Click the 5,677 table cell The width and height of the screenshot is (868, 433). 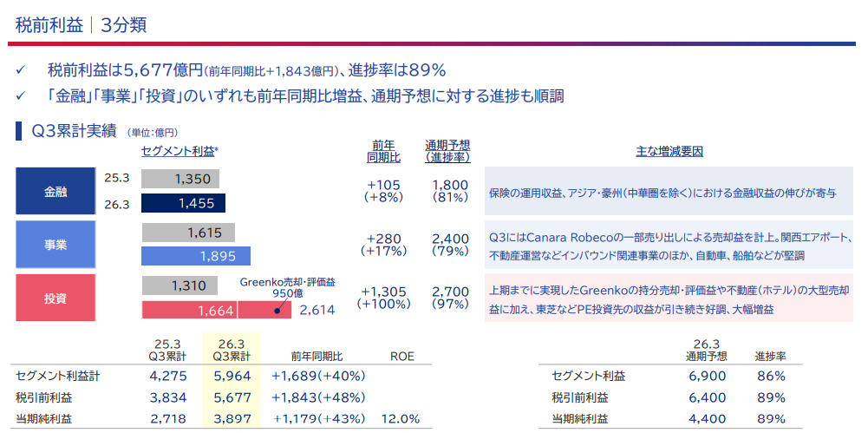[x=232, y=397]
